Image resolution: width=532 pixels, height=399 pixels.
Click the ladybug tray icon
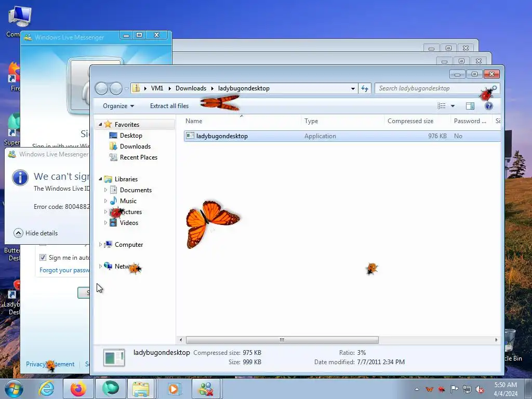pos(442,389)
